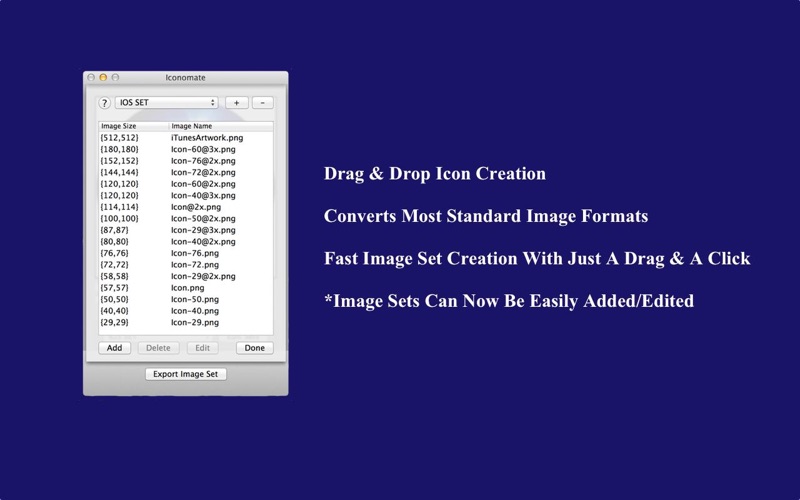Open the help question mark button

(x=104, y=103)
